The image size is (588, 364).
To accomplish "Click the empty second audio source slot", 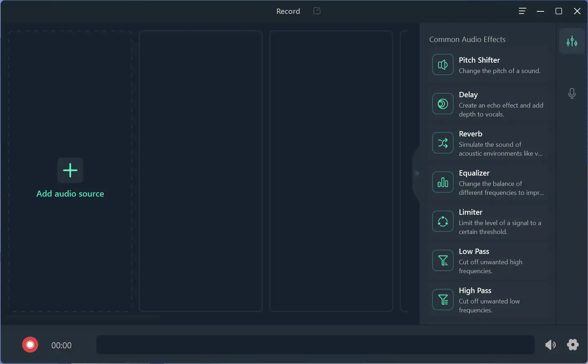I will (x=200, y=171).
